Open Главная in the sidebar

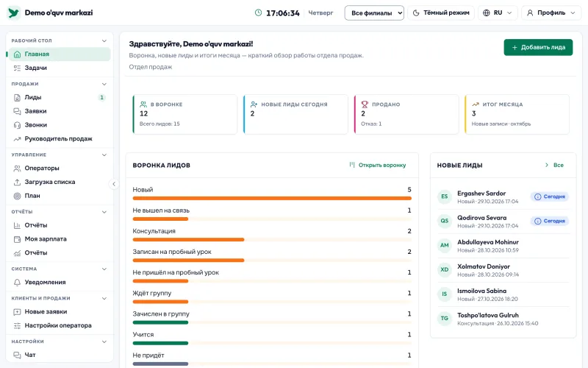(x=60, y=54)
